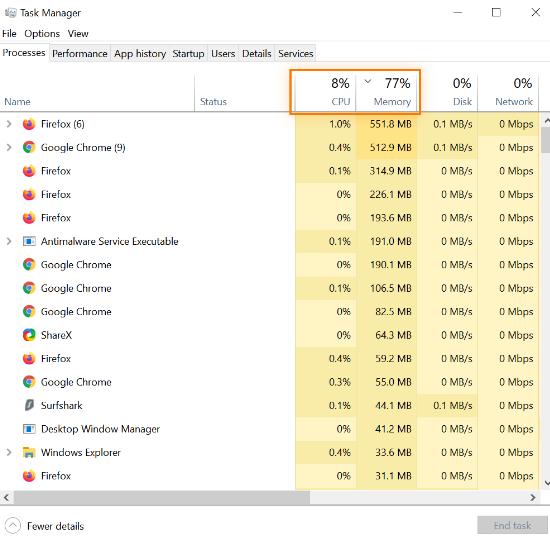This screenshot has height=541, width=550.
Task: Click the Chrome icon in the 55.0 MB row
Action: coord(29,382)
